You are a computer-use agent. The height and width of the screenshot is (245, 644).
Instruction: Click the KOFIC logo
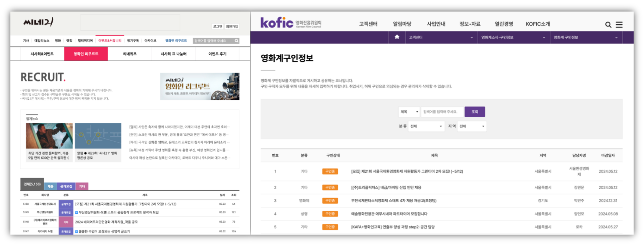tap(291, 22)
